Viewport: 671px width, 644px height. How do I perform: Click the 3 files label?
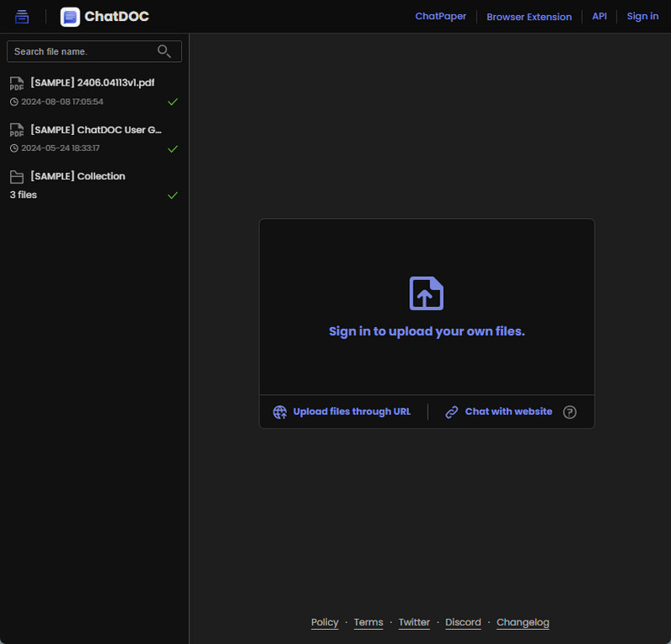[x=23, y=195]
